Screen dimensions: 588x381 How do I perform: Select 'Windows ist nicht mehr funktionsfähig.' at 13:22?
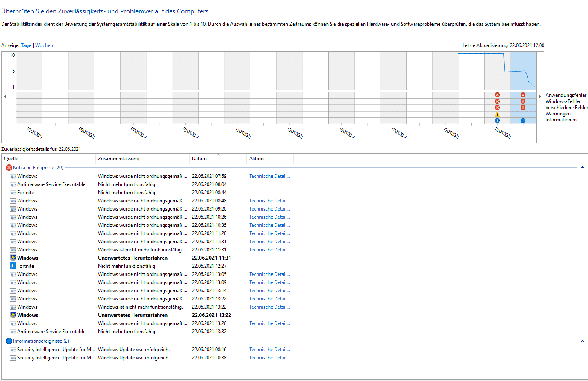pos(141,307)
